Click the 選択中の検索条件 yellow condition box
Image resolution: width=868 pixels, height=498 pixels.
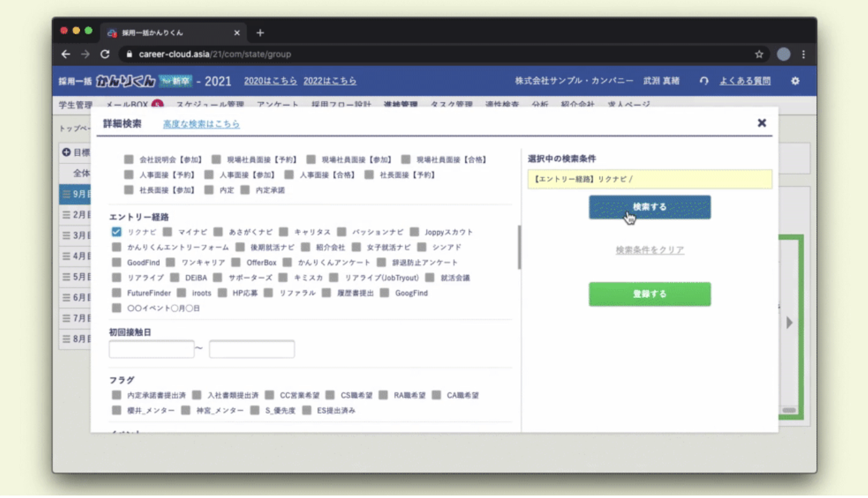(x=649, y=179)
